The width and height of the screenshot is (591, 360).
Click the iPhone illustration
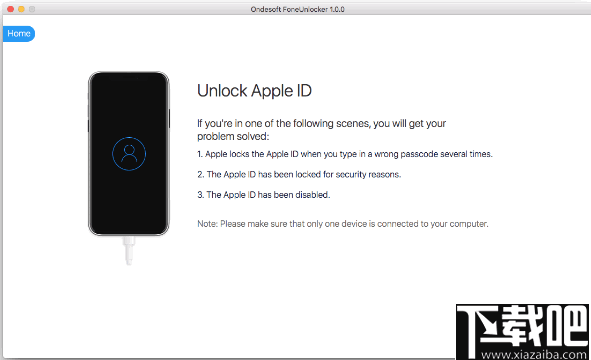pyautogui.click(x=129, y=153)
